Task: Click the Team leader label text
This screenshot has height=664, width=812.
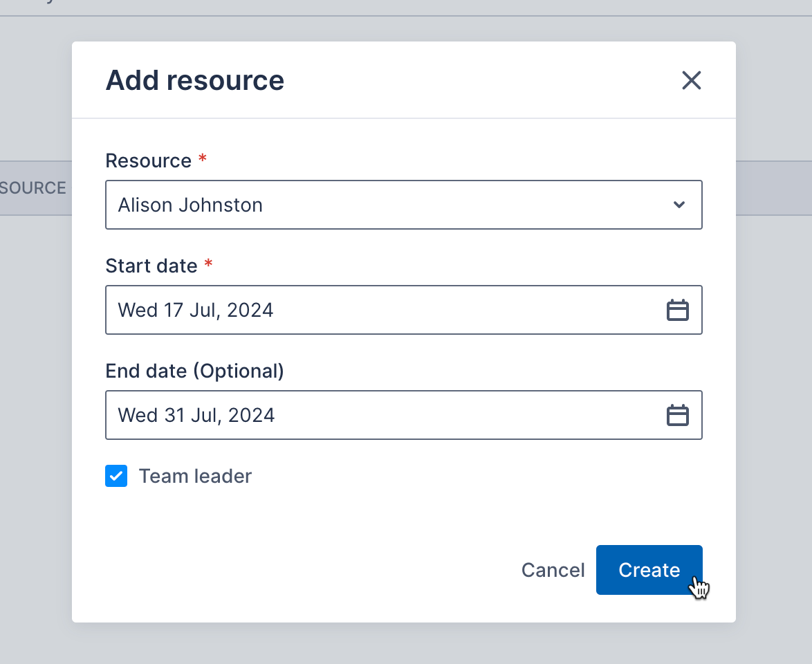Action: click(x=195, y=476)
